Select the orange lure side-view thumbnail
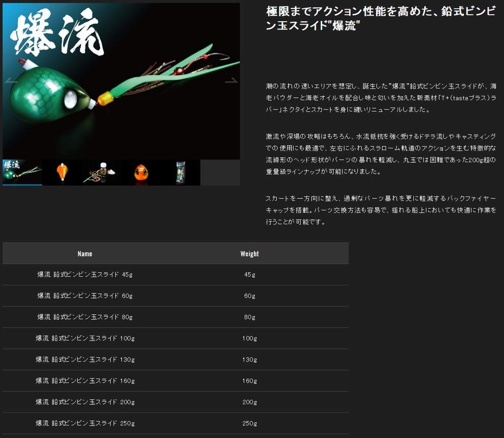504x438 pixels. (62, 172)
